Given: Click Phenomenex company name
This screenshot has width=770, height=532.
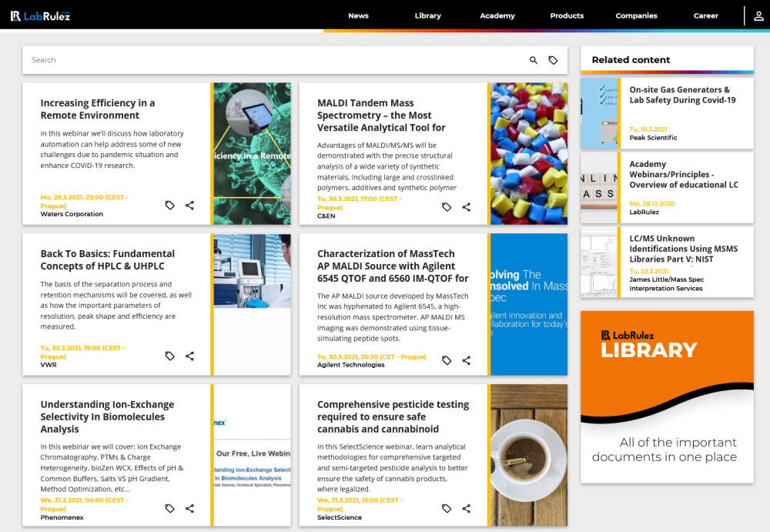Looking at the screenshot, I should (62, 517).
